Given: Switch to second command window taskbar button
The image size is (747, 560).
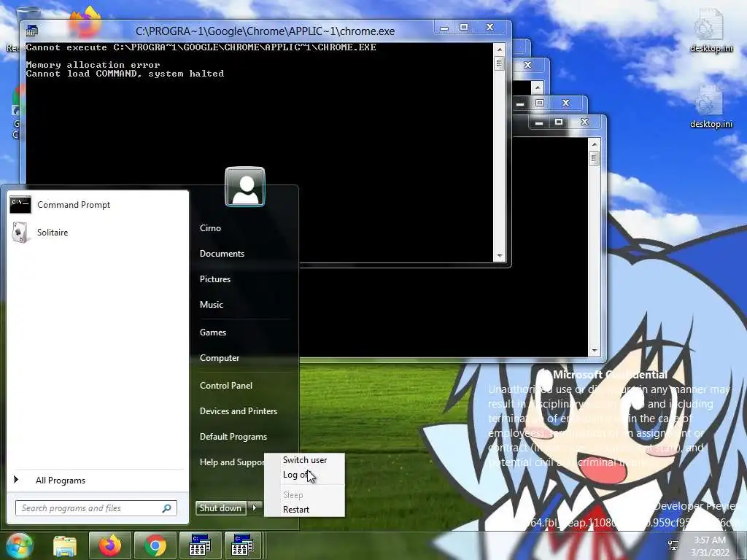Looking at the screenshot, I should (x=242, y=545).
